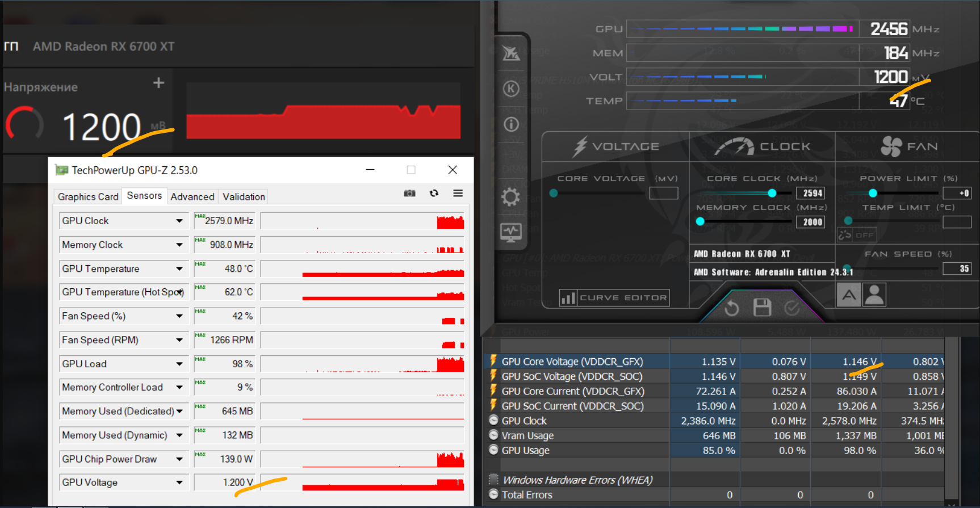The width and height of the screenshot is (980, 508).
Task: Open the Afterburner Curve Editor
Action: (614, 297)
